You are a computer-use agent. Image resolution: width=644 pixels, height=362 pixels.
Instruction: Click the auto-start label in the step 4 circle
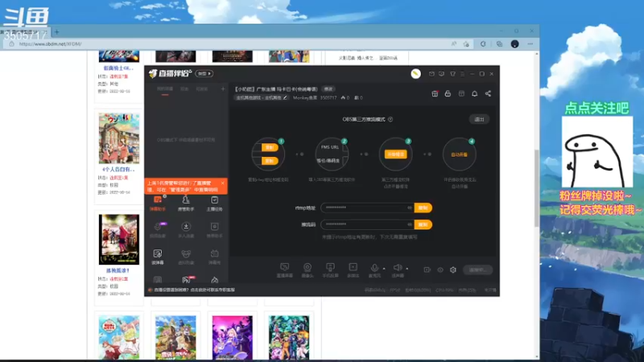pyautogui.click(x=459, y=154)
